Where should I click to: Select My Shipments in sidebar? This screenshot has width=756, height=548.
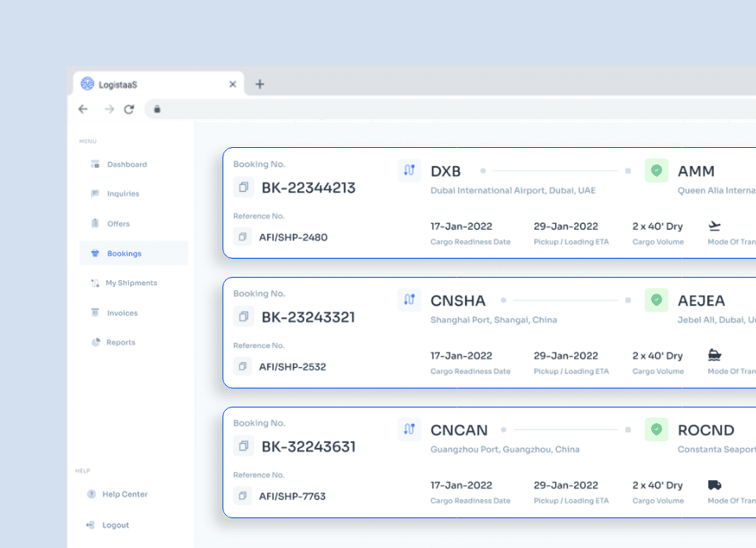[130, 284]
